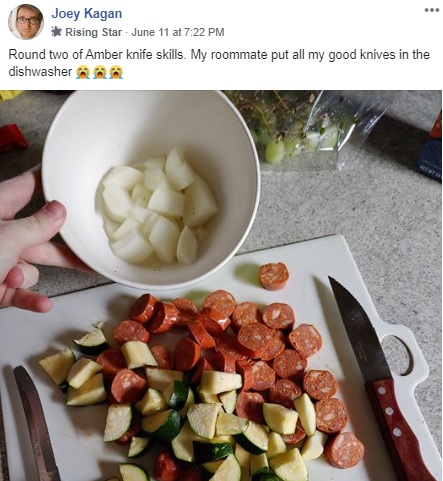The width and height of the screenshot is (443, 481).
Task: Open the three-dot post options menu
Action: [x=432, y=10]
